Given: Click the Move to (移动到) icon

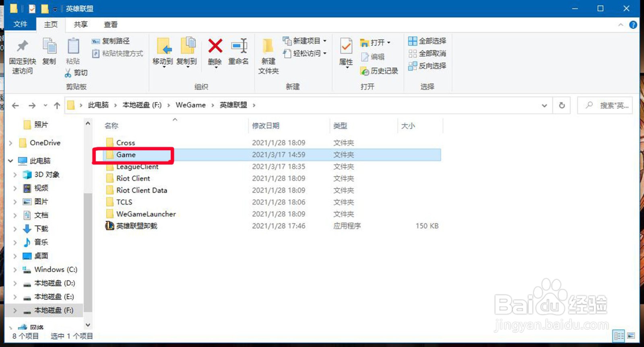Looking at the screenshot, I should [163, 46].
